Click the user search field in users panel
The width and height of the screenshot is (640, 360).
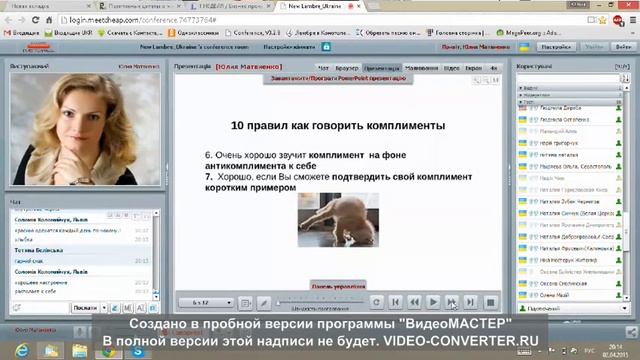568,78
